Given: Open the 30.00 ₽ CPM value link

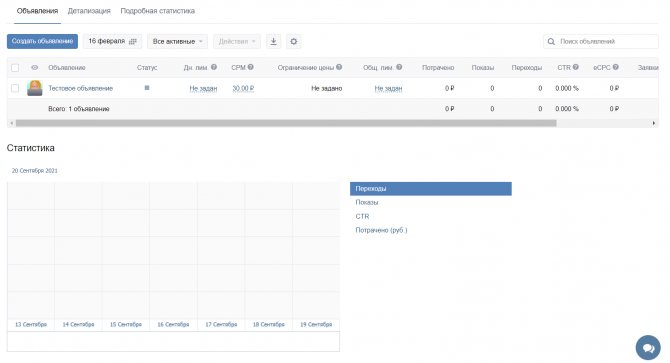Looking at the screenshot, I should 243,88.
